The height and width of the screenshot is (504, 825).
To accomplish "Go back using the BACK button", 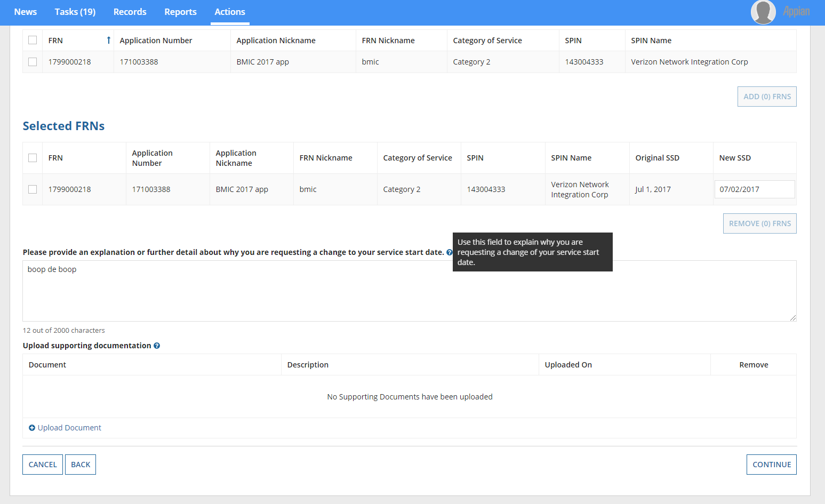I will (x=81, y=465).
